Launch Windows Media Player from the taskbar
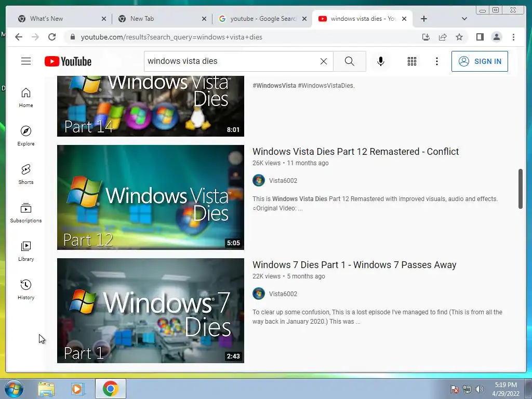 click(77, 389)
